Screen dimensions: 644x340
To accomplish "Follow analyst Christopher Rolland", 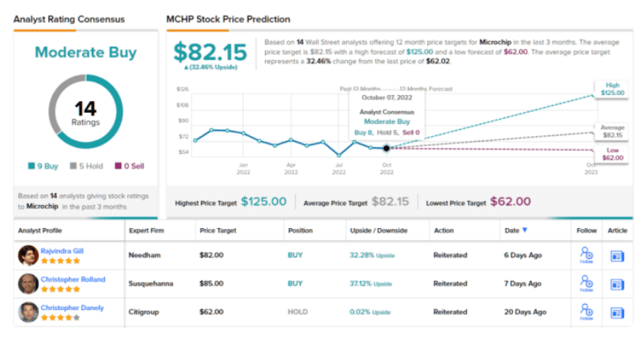I will (x=586, y=283).
